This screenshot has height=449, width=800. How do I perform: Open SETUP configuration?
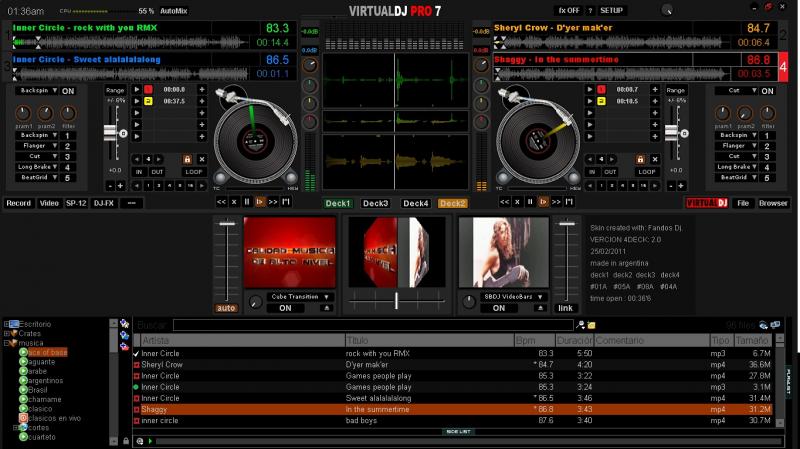tap(611, 10)
